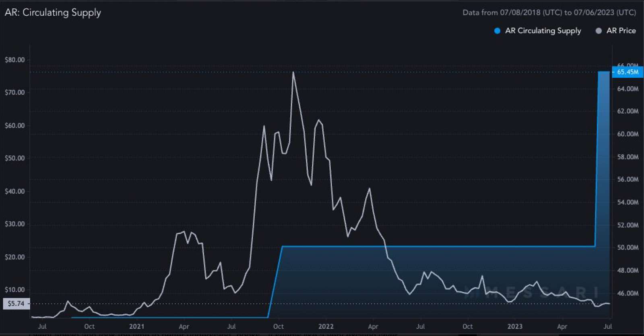
Task: Click the 56.00M supply axis label
Action: 628,179
